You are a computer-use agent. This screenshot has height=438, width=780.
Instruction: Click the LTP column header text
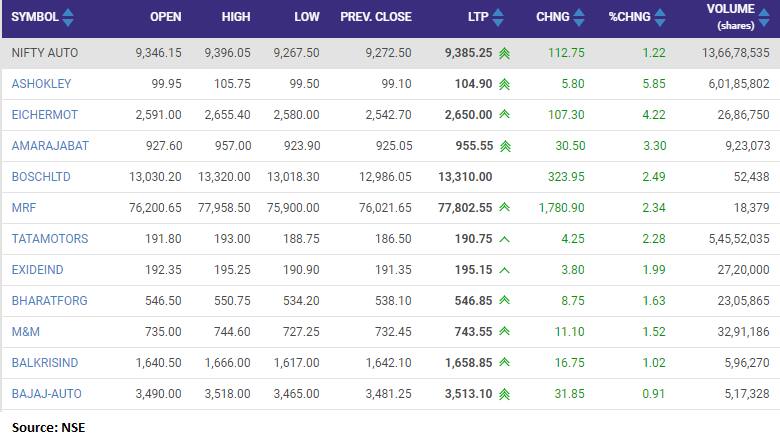(478, 17)
